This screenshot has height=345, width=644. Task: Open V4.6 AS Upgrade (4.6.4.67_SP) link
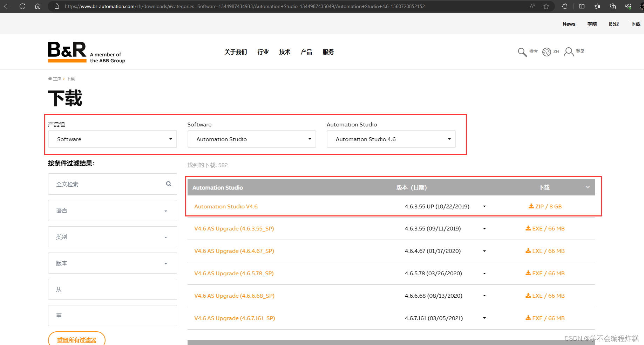234,251
